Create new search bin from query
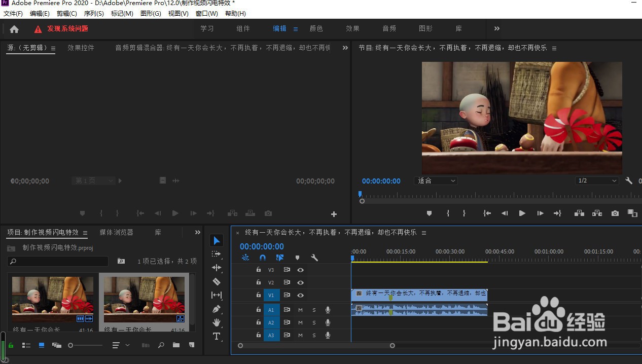Viewport: 642px width, 364px height. pyautogui.click(x=121, y=261)
